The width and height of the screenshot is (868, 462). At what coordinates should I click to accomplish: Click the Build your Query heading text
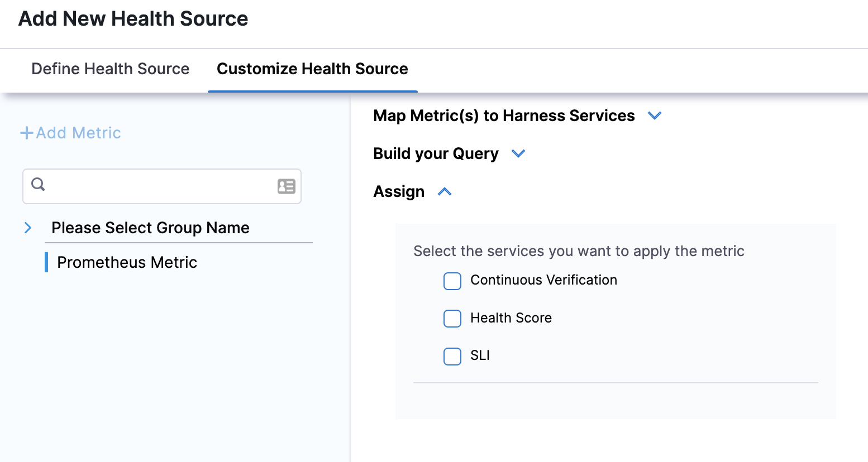(436, 153)
